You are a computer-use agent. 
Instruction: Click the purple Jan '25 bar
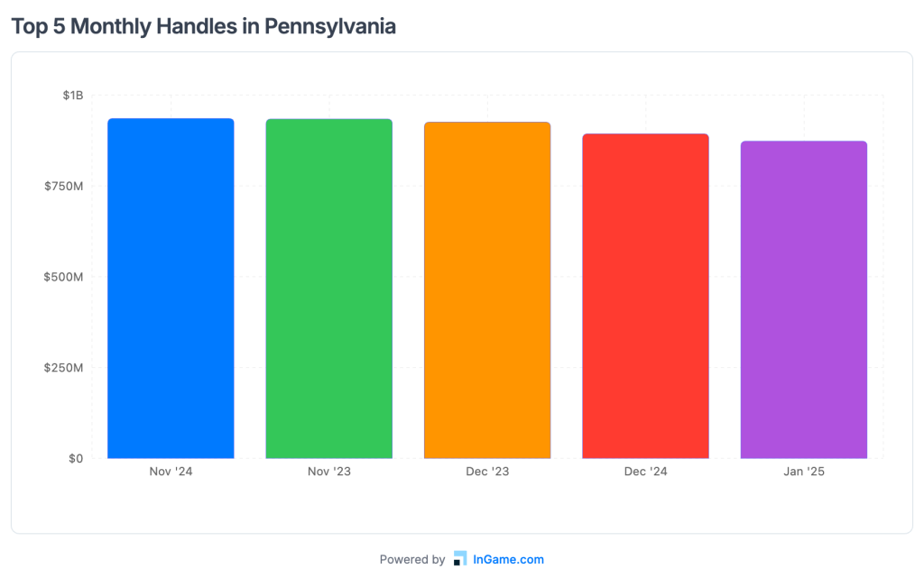[804, 299]
